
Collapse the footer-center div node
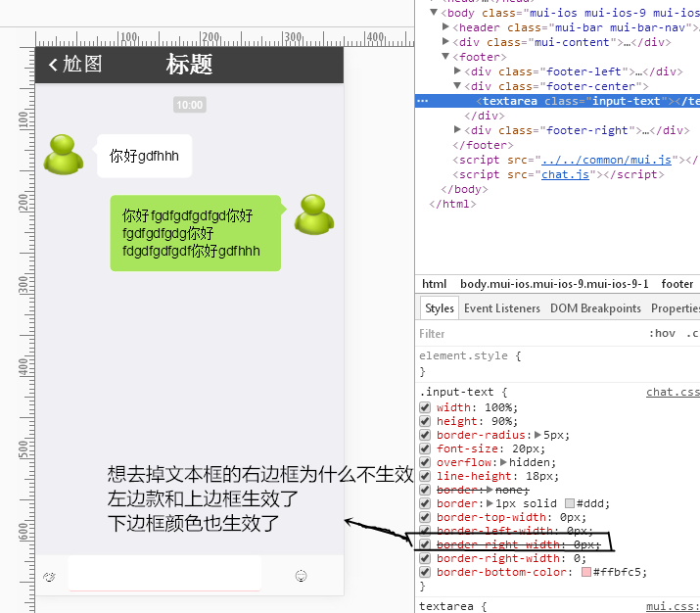tap(458, 86)
